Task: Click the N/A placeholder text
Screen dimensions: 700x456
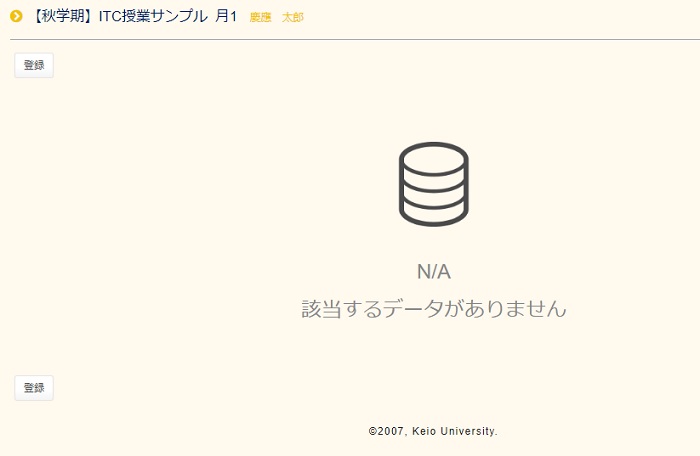Action: tap(434, 272)
